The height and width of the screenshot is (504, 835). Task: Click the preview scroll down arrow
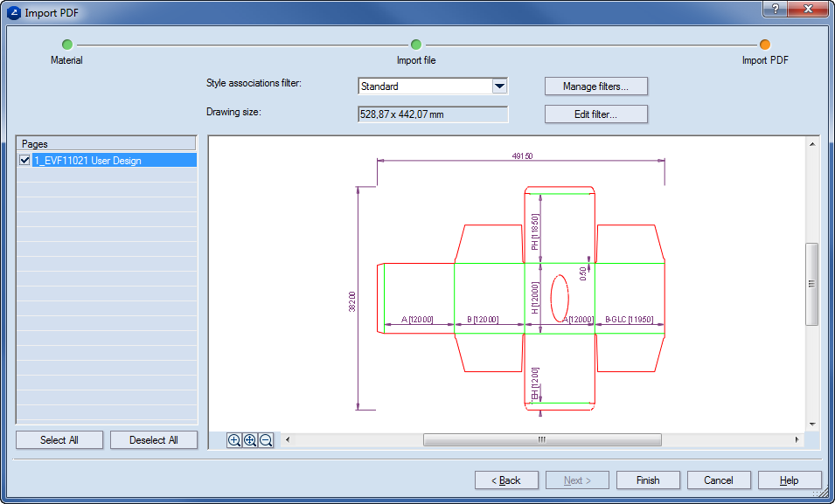point(812,423)
